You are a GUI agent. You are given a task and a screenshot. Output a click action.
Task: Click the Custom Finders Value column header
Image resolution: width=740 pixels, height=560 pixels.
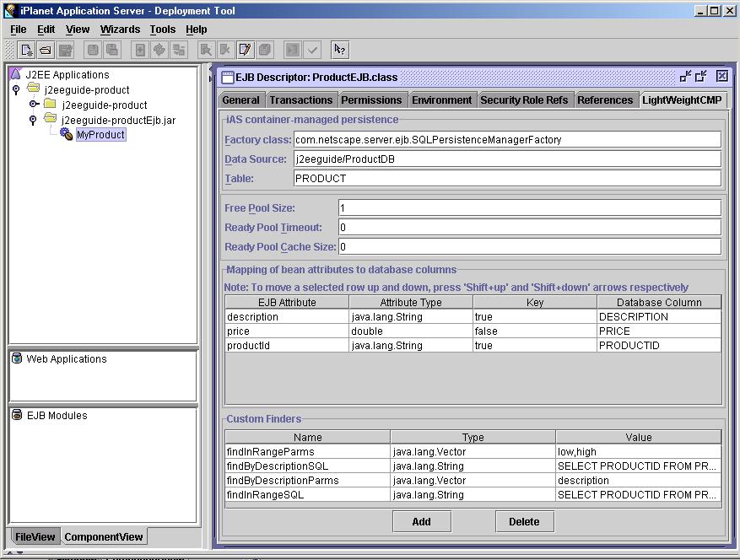click(639, 437)
